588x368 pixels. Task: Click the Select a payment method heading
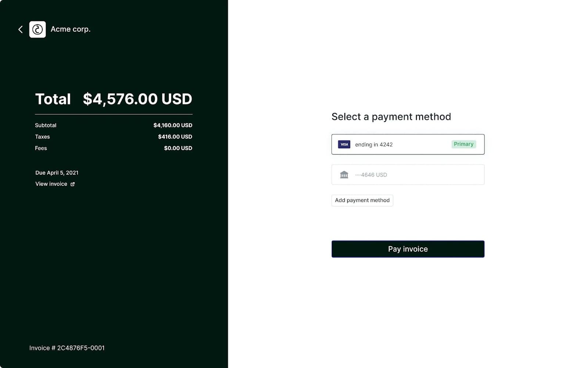pyautogui.click(x=391, y=117)
